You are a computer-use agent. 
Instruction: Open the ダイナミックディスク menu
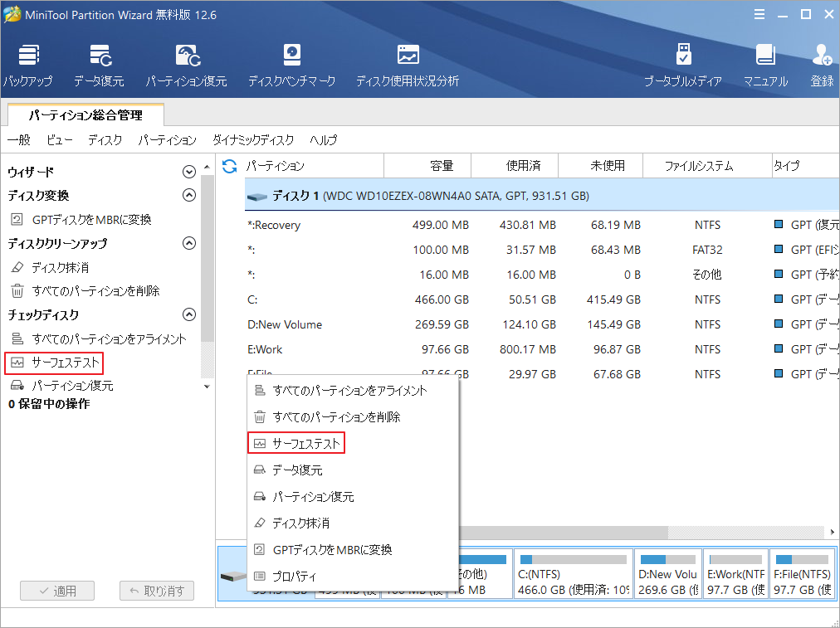(x=253, y=140)
